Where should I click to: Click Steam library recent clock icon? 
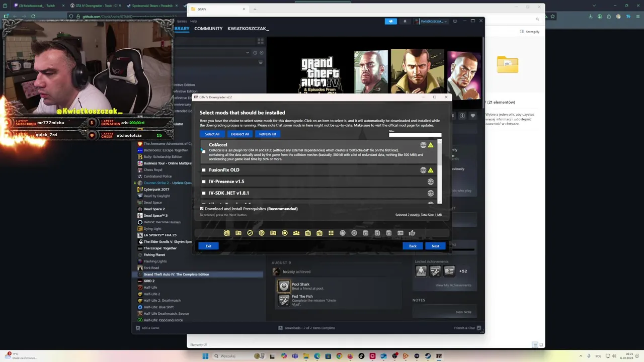pyautogui.click(x=255, y=52)
